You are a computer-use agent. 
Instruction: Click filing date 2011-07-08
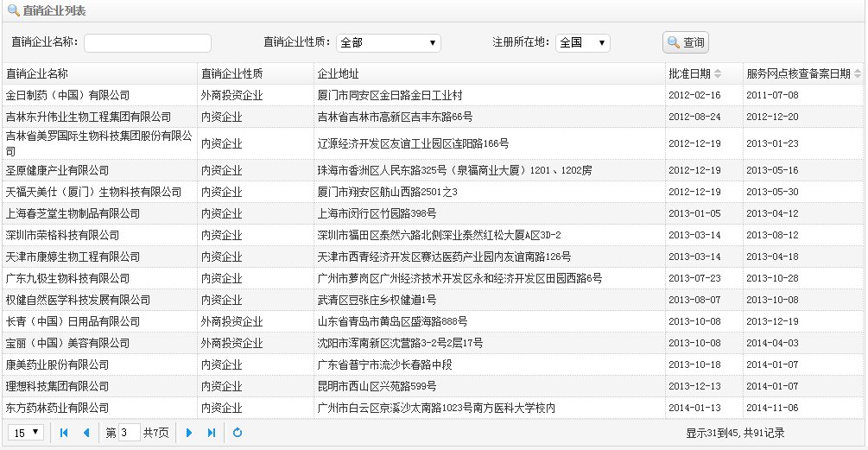pos(772,95)
